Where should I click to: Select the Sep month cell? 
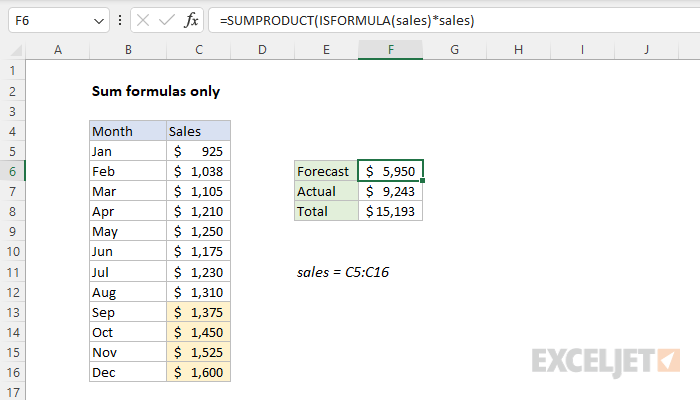pos(128,312)
